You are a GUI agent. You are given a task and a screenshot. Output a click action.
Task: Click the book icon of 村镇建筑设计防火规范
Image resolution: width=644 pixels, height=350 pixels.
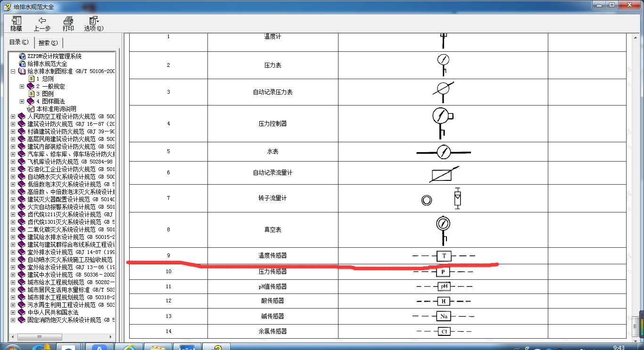(x=22, y=131)
